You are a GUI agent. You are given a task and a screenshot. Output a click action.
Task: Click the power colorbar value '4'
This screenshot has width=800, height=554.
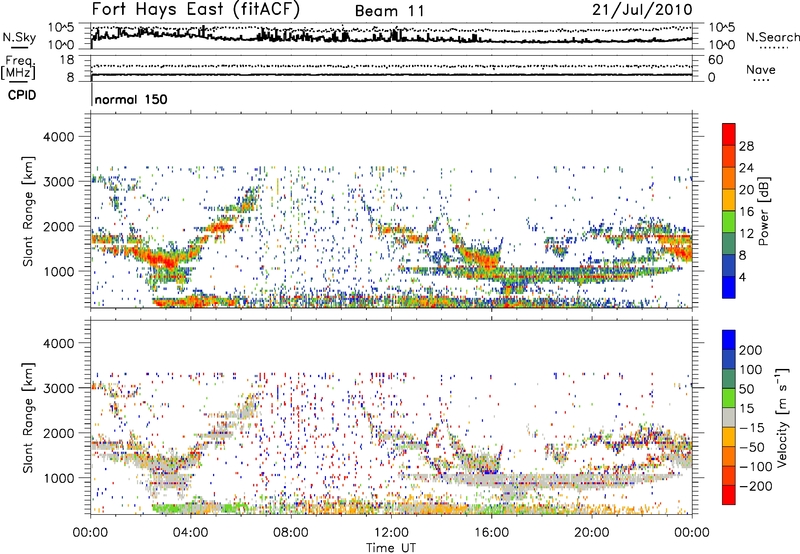click(x=742, y=277)
